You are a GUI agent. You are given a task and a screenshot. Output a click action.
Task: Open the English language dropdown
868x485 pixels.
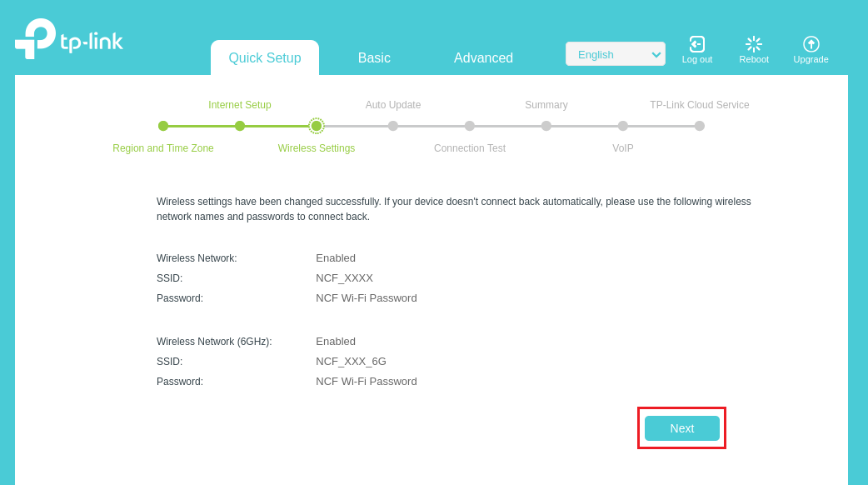coord(615,54)
